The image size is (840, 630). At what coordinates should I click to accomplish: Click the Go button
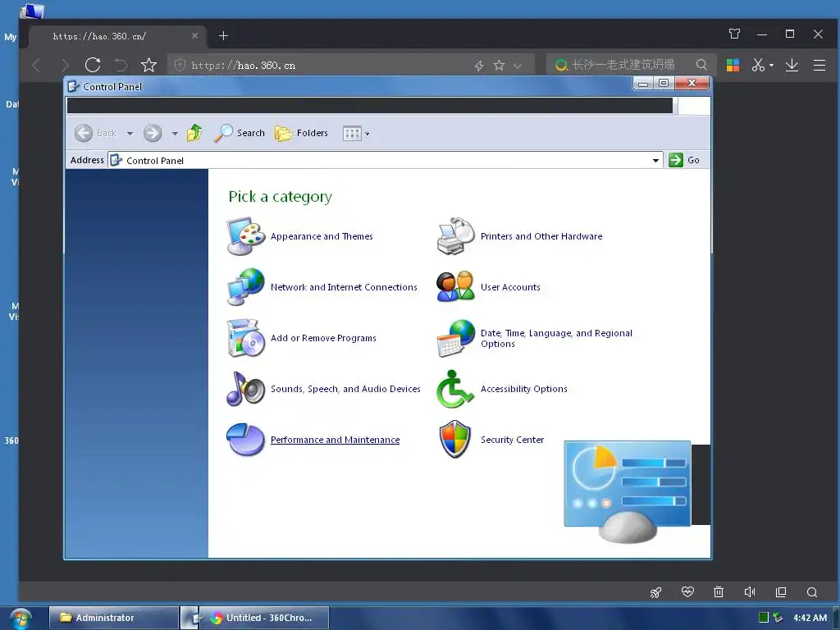(x=684, y=160)
